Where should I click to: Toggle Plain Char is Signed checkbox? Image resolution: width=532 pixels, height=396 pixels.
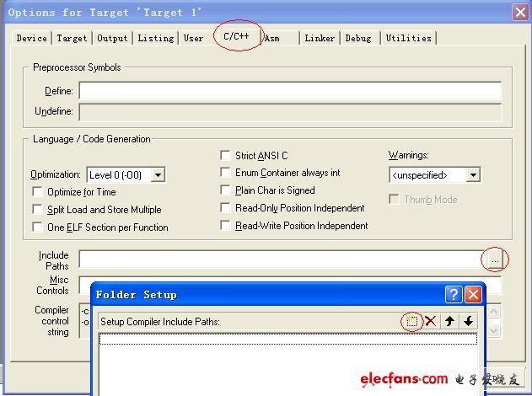click(225, 190)
